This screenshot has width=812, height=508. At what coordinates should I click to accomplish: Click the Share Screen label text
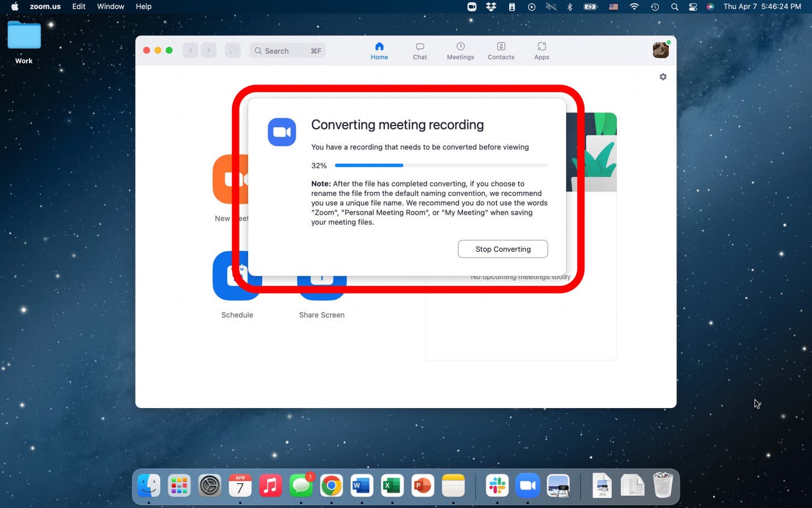coord(322,315)
